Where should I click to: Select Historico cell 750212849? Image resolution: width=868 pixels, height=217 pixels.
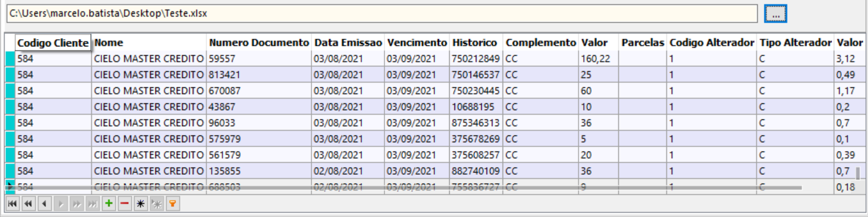[x=476, y=59]
